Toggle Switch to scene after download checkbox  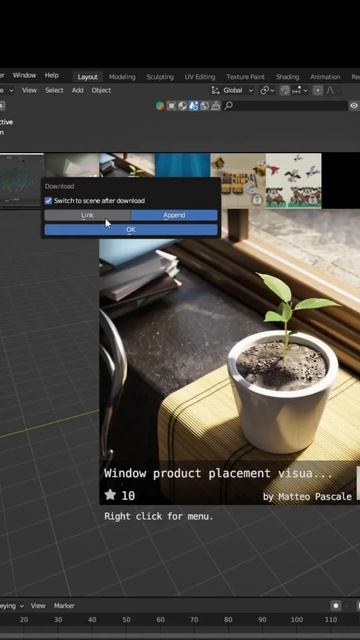(49, 201)
